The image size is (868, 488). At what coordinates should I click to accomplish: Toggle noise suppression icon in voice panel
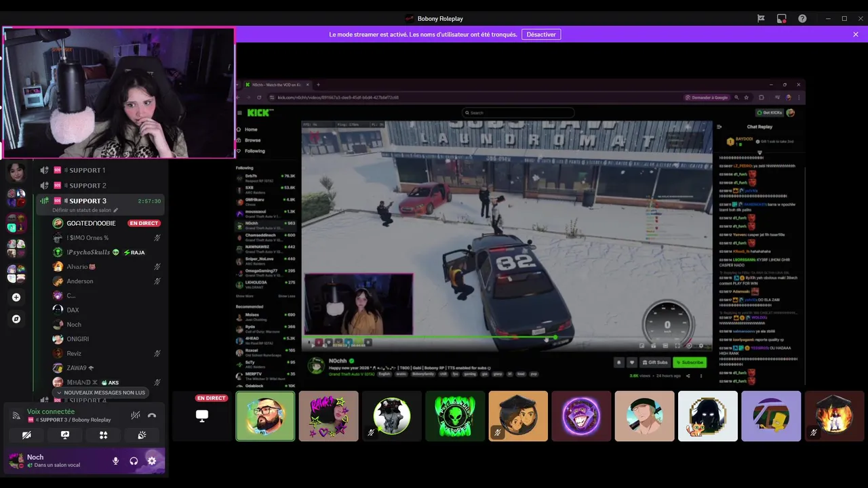pyautogui.click(x=135, y=415)
